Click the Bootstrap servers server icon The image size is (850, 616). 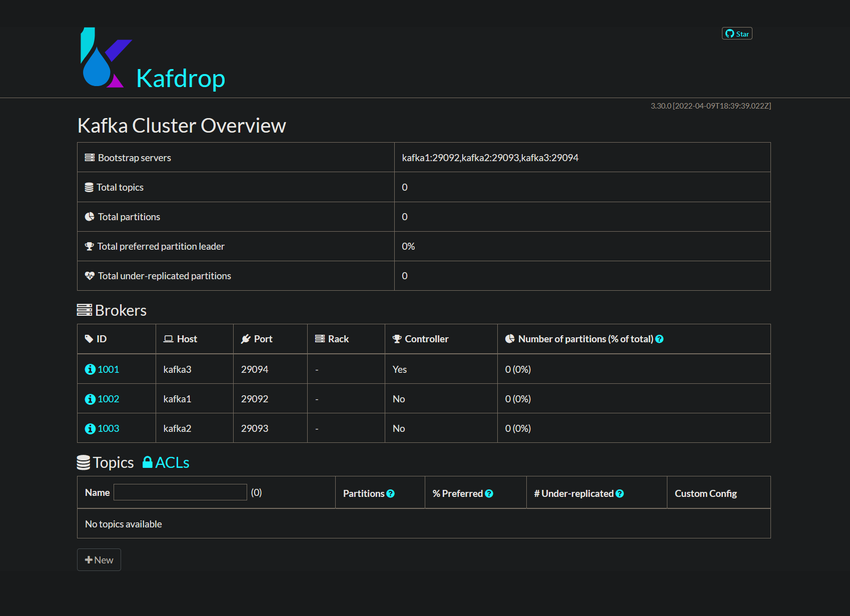[90, 158]
